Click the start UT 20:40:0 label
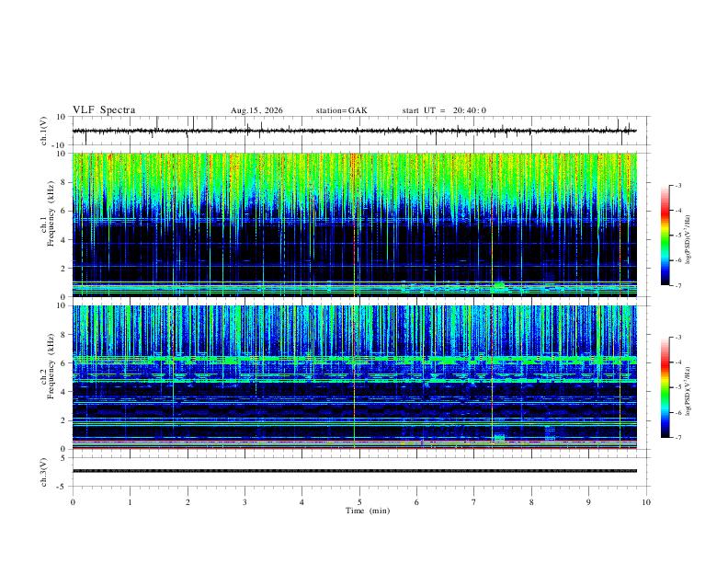Screen dimensions: 728x563 point(444,110)
